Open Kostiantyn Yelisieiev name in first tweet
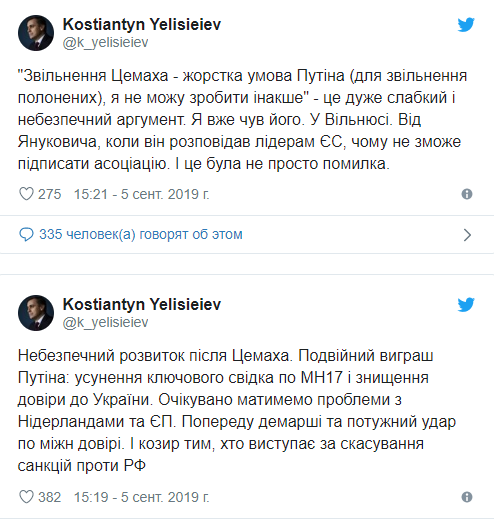Image resolution: width=494 pixels, height=522 pixels. (x=142, y=24)
